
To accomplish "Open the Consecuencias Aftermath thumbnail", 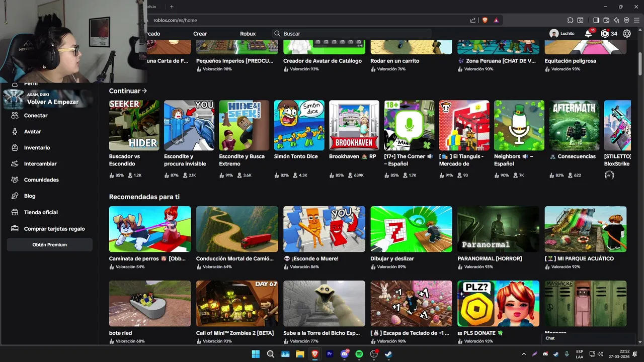I will pos(574,125).
